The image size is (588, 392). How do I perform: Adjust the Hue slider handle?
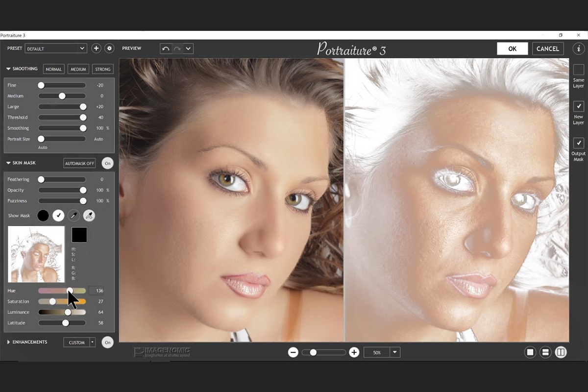(x=70, y=291)
